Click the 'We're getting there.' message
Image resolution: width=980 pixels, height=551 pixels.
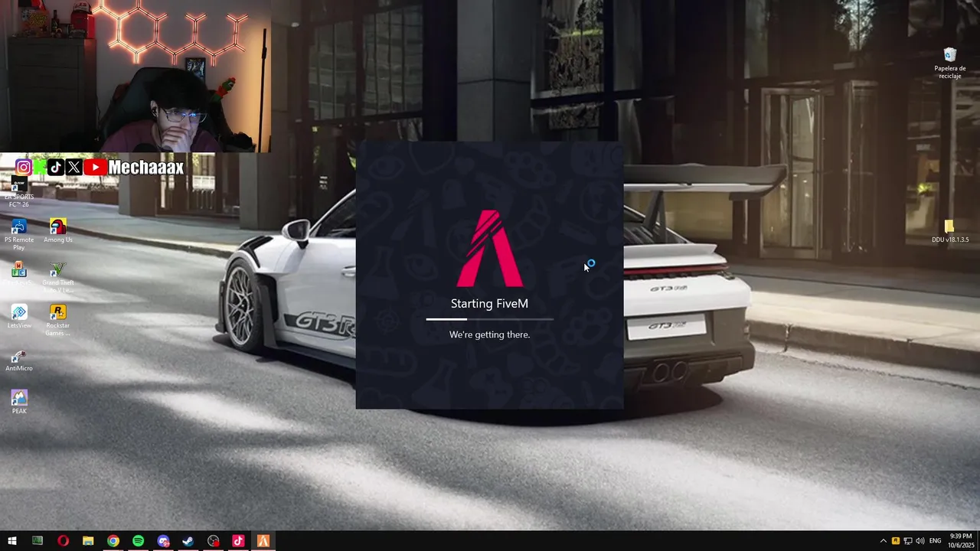point(490,334)
